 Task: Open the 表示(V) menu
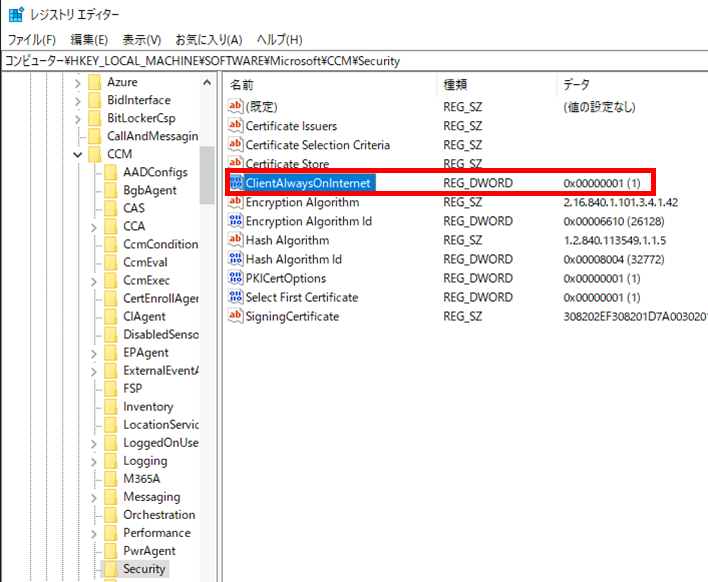[x=142, y=40]
